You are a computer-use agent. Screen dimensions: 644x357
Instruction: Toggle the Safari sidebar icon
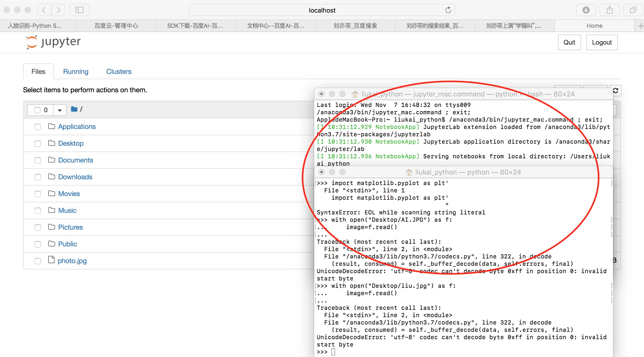(x=79, y=10)
